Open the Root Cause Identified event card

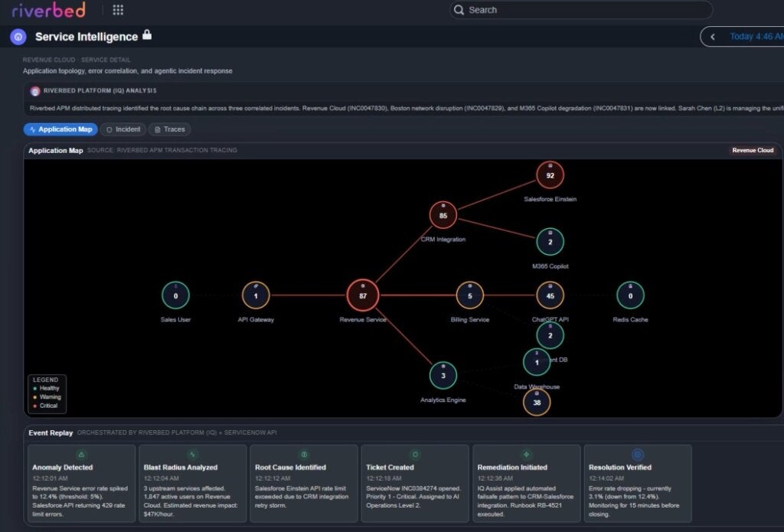click(304, 484)
